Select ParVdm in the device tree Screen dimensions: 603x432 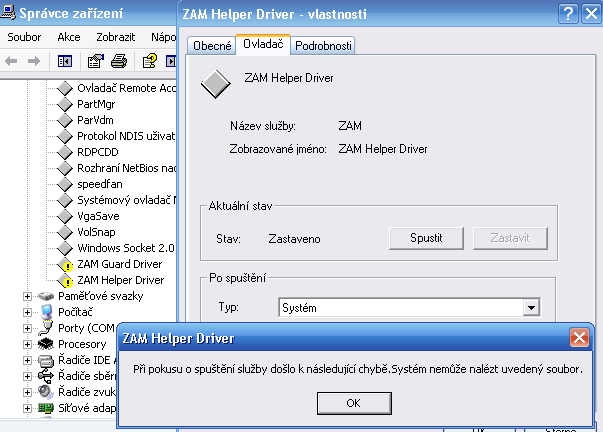point(95,120)
